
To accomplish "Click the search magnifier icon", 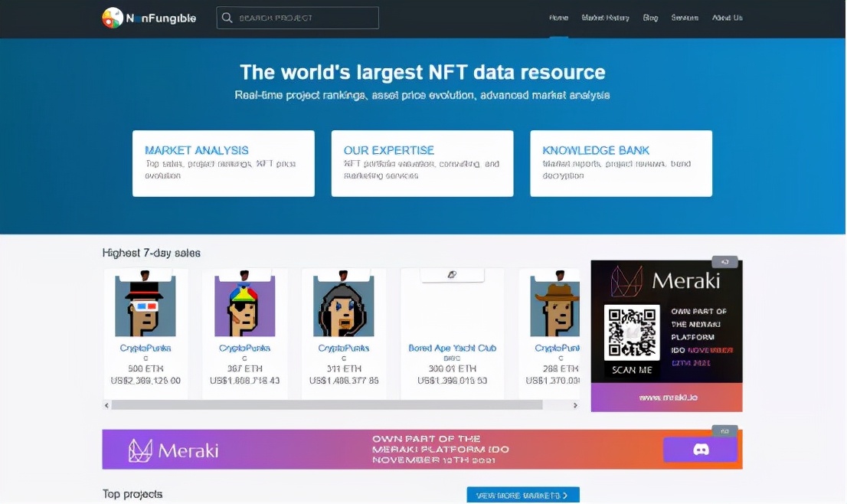I will (x=227, y=18).
